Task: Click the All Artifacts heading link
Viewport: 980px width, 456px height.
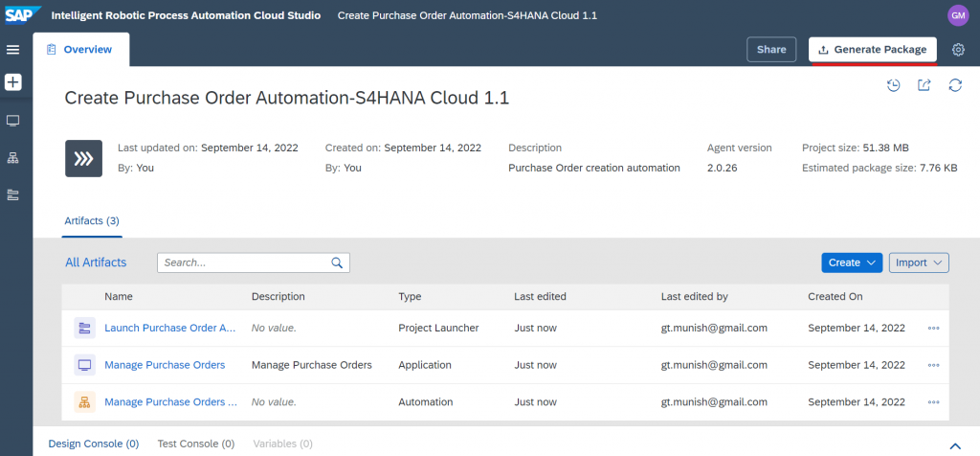Action: point(96,262)
